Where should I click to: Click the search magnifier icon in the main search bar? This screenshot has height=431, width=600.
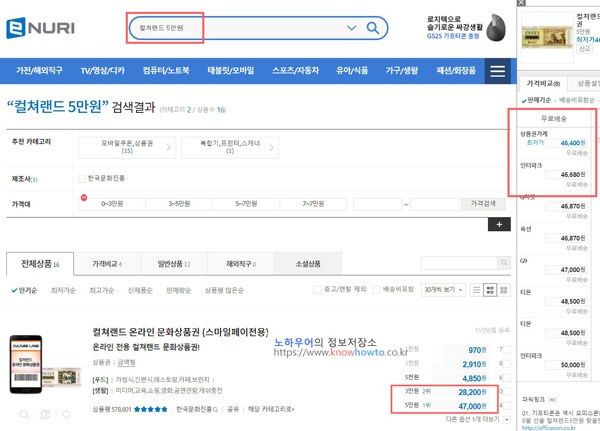click(372, 28)
